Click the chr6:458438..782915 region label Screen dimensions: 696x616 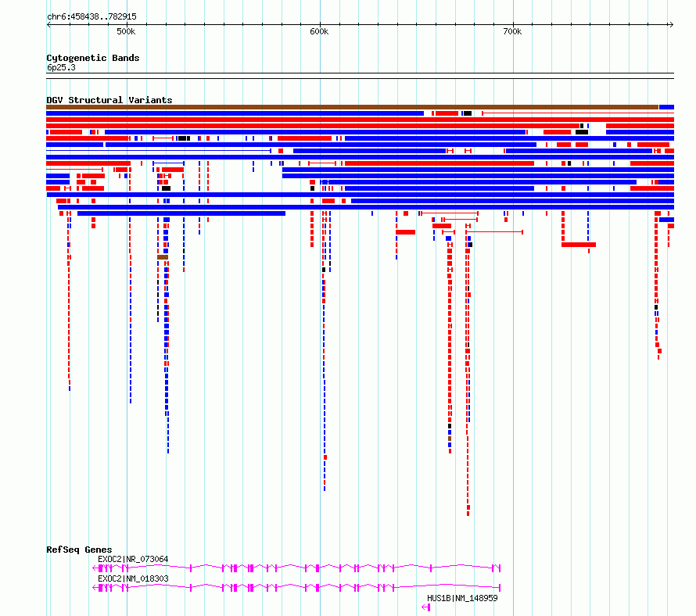[x=91, y=17]
